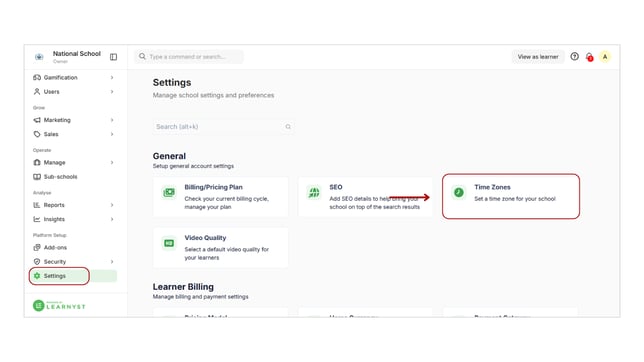Select Settings in the sidebar
The width and height of the screenshot is (644, 362).
74,276
